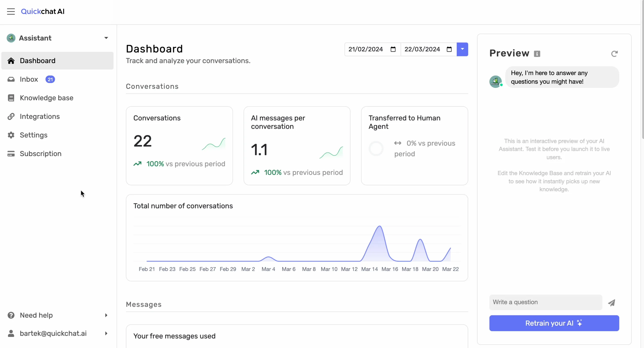
Task: Click the Mar 4 bump on conversations chart
Action: [x=268, y=257]
